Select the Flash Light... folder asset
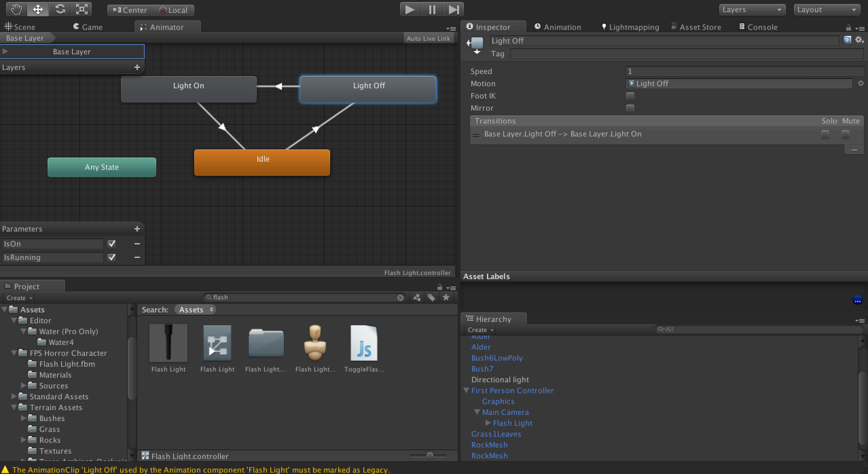 pyautogui.click(x=266, y=348)
